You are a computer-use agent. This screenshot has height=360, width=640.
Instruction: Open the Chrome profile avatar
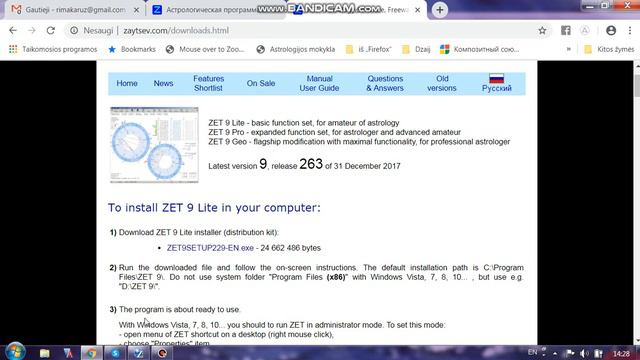pyautogui.click(x=611, y=31)
